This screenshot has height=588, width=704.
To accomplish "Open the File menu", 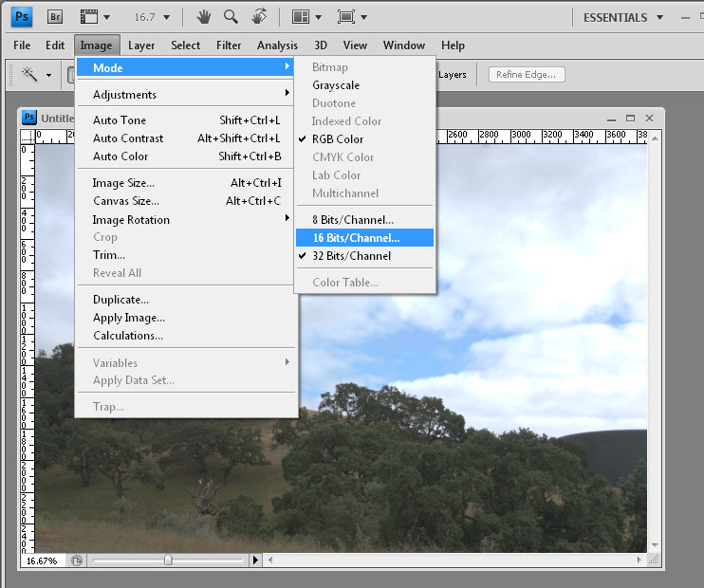I will [x=22, y=46].
